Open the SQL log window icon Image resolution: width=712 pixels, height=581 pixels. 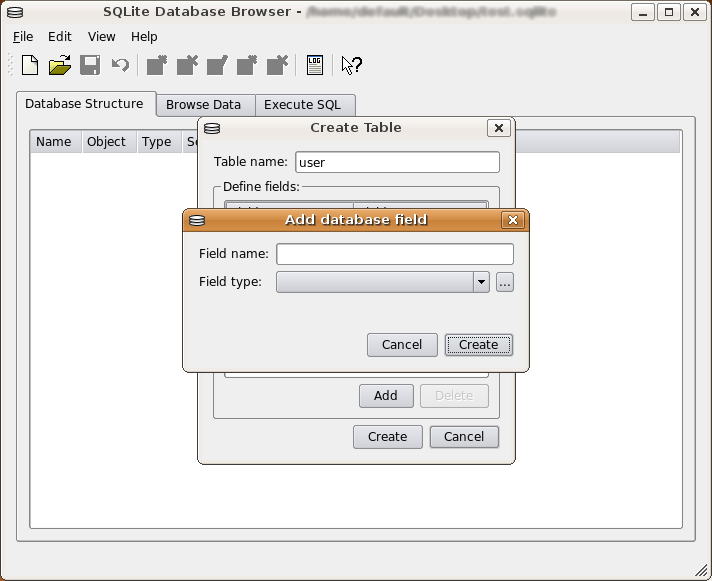pyautogui.click(x=315, y=66)
